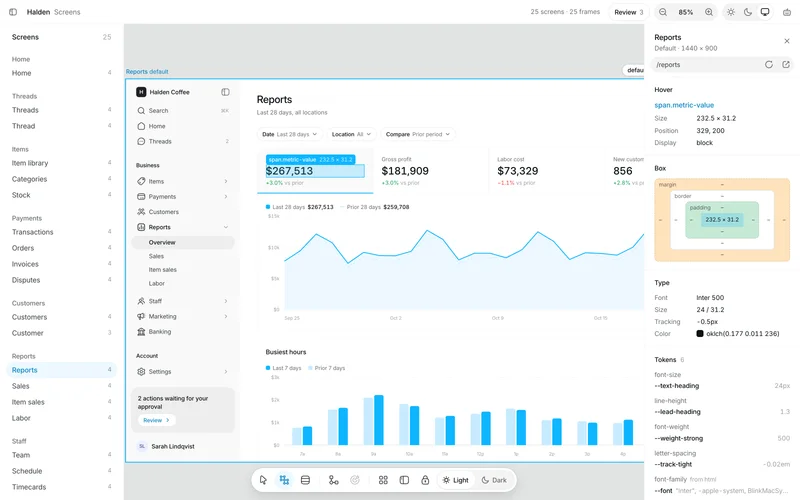Toggle the lock icon in bottom toolbar
The height and width of the screenshot is (500, 800).
[x=425, y=480]
